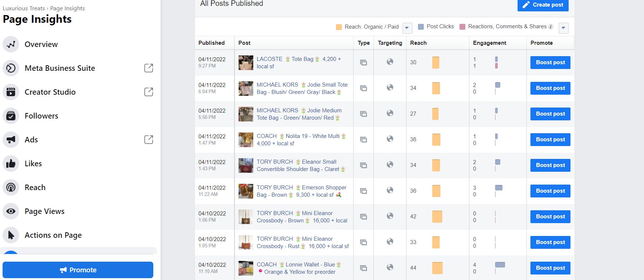Select Followers in the sidebar menu

[42, 116]
